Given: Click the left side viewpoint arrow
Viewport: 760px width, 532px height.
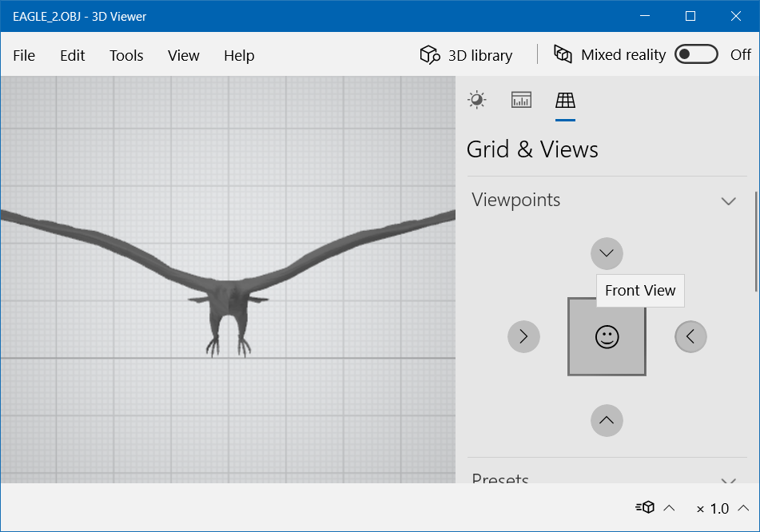Looking at the screenshot, I should (523, 337).
